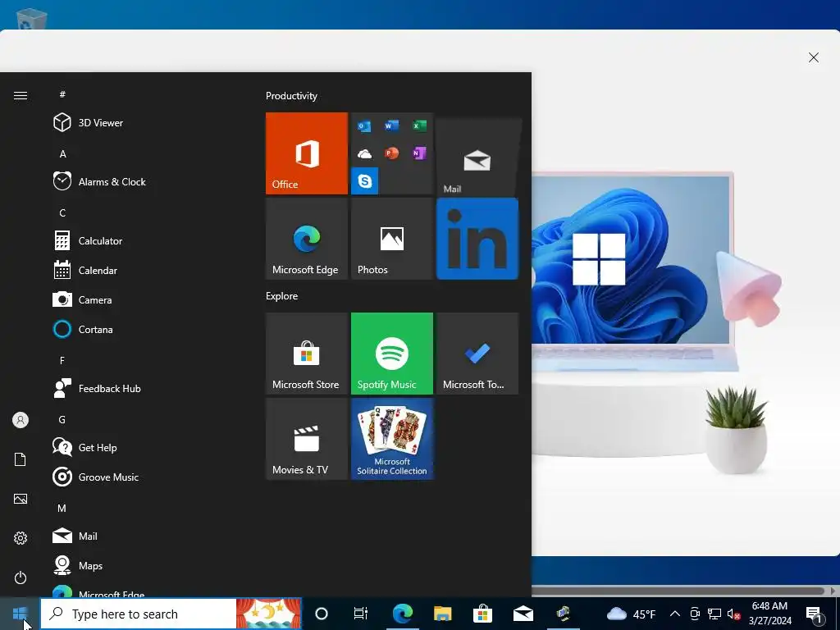Close the Windows 11 promo window
This screenshot has width=840, height=630.
[x=813, y=57]
